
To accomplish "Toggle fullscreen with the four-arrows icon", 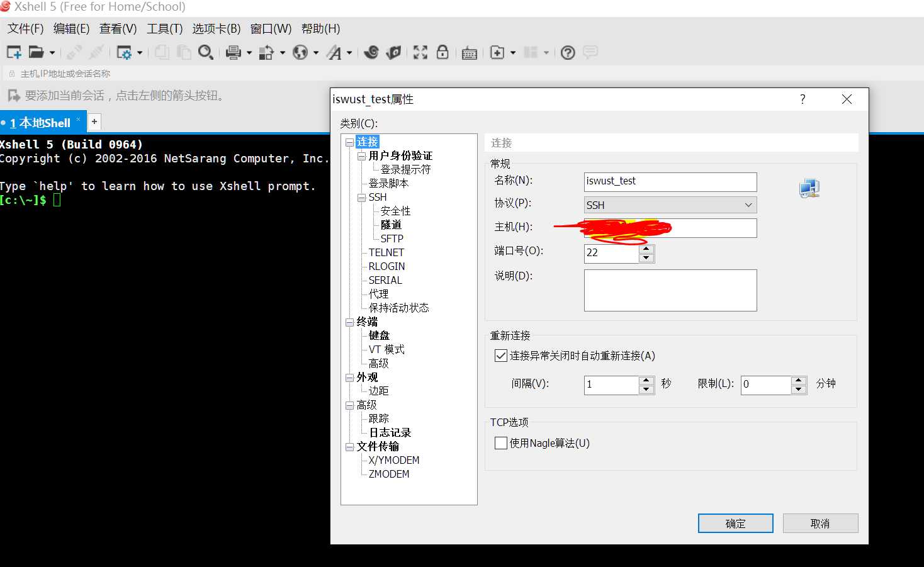I will point(420,52).
